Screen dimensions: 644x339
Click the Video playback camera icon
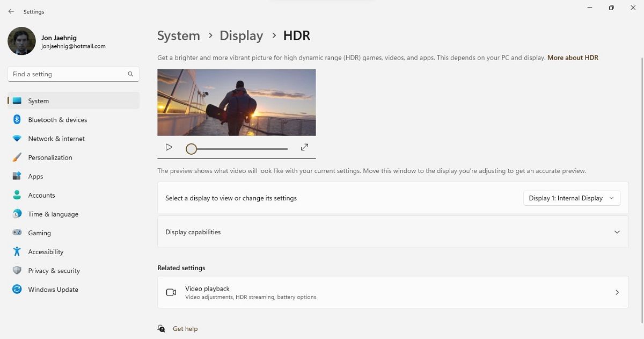pos(171,292)
